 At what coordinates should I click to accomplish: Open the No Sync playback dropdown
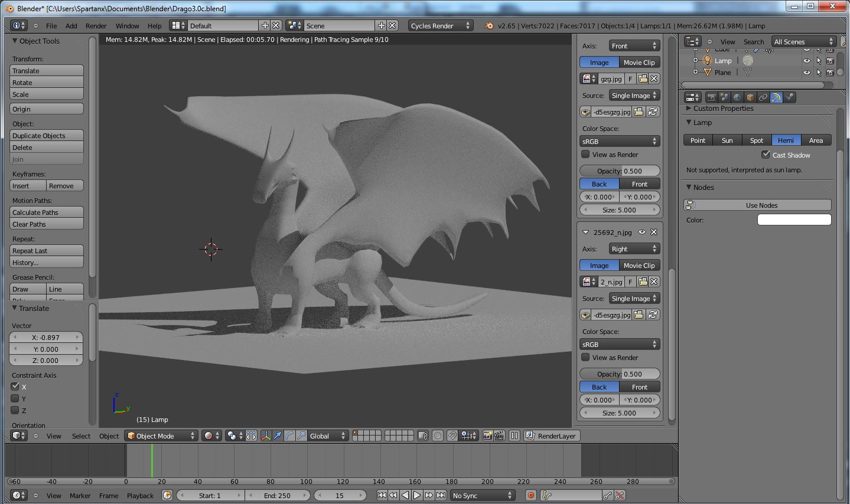483,495
